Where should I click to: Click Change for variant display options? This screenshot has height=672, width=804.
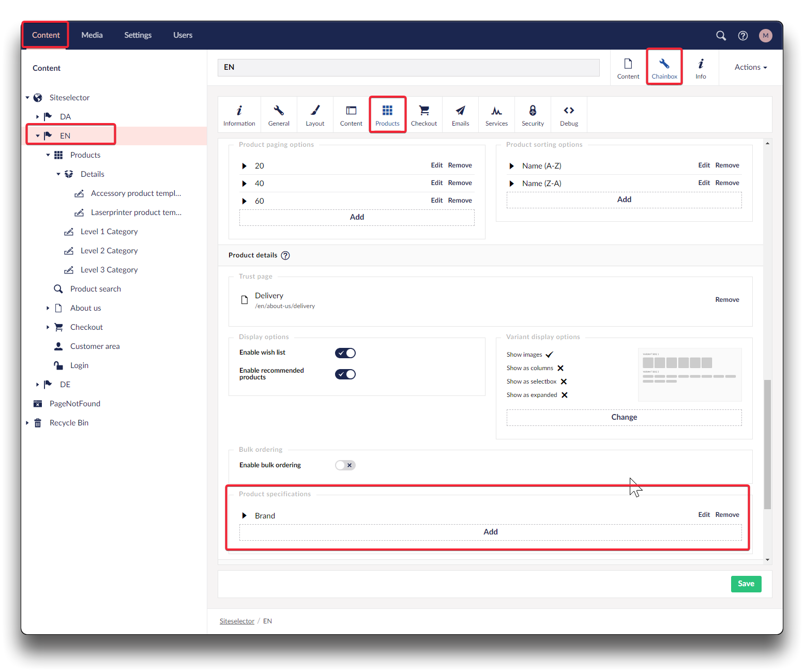point(624,417)
